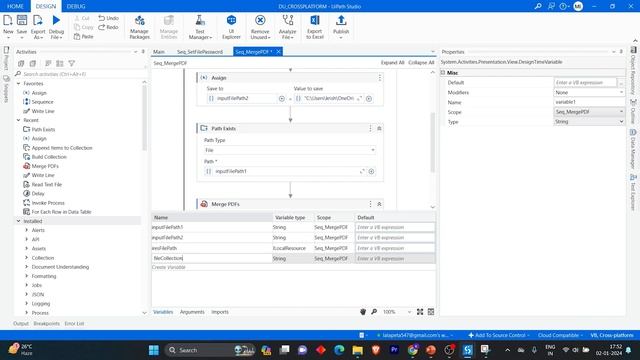Viewport: 640px width, 360px height.
Task: Open options menu of Assign activity
Action: pos(380,78)
